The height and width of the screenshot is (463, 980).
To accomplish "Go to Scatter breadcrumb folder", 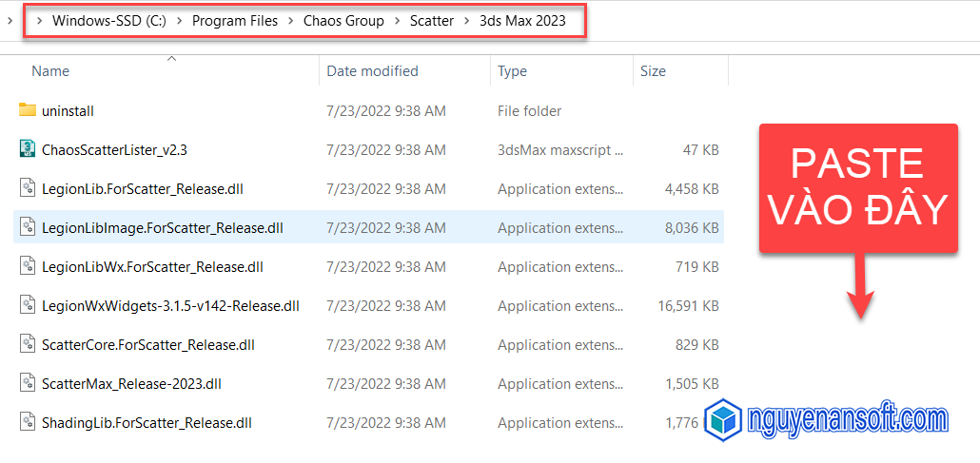I will coord(432,21).
